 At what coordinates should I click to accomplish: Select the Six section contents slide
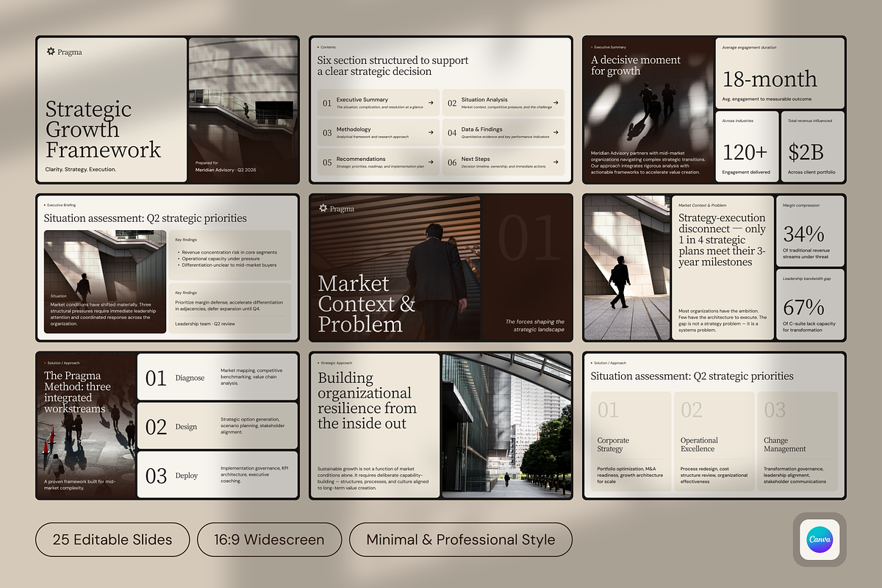[441, 110]
